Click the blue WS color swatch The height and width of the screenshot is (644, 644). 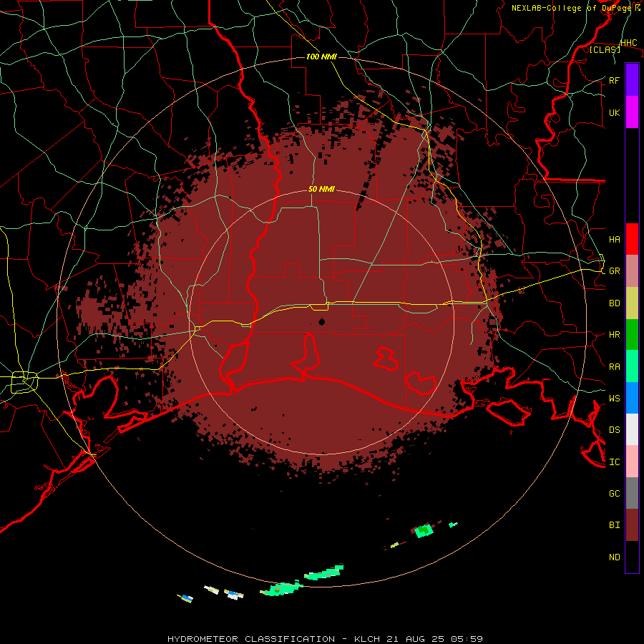632,398
